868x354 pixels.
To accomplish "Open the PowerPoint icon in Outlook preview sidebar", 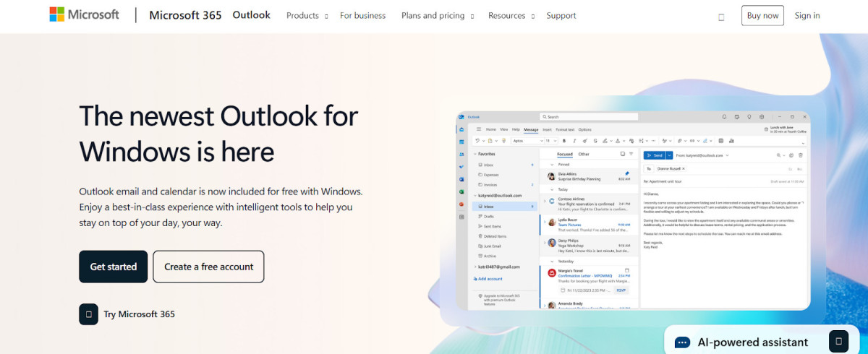I will (461, 204).
